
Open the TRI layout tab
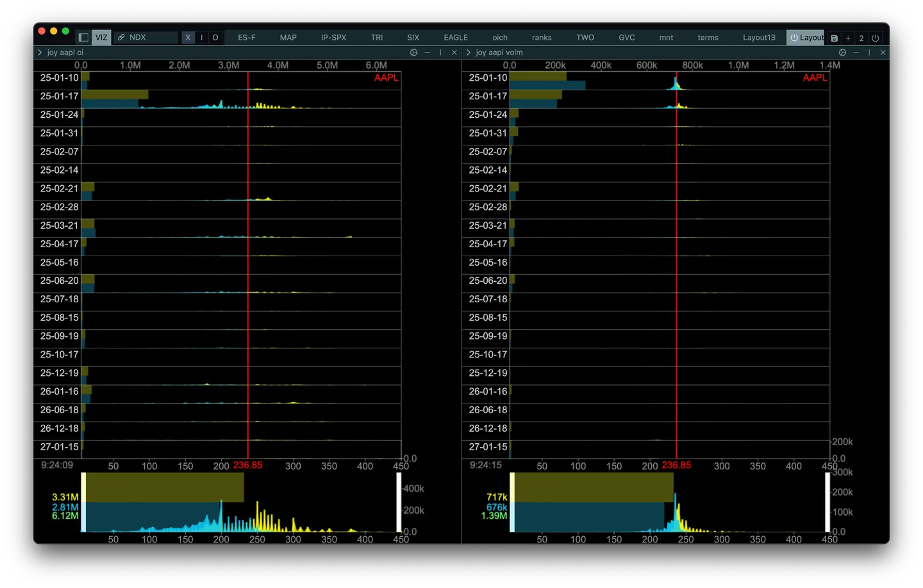(377, 38)
